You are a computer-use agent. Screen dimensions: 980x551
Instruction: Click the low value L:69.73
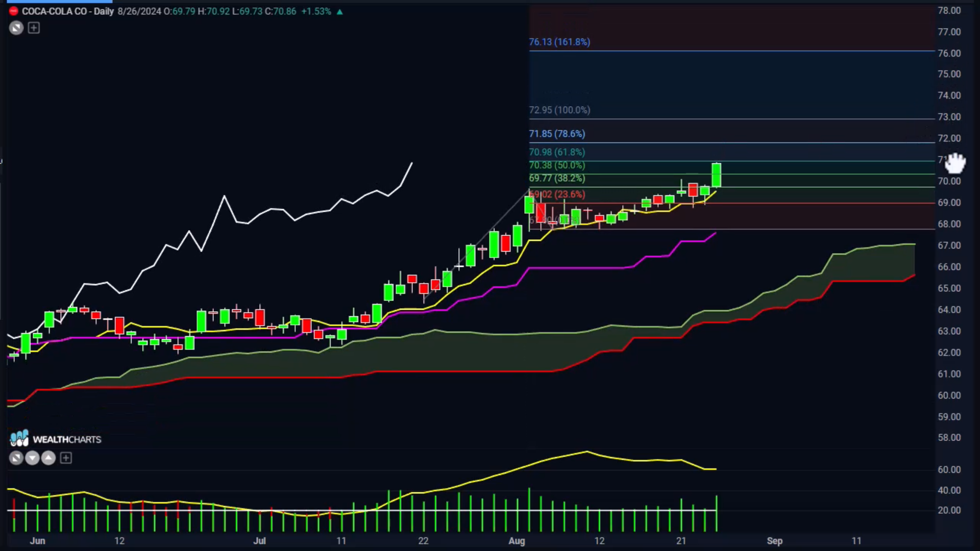248,11
